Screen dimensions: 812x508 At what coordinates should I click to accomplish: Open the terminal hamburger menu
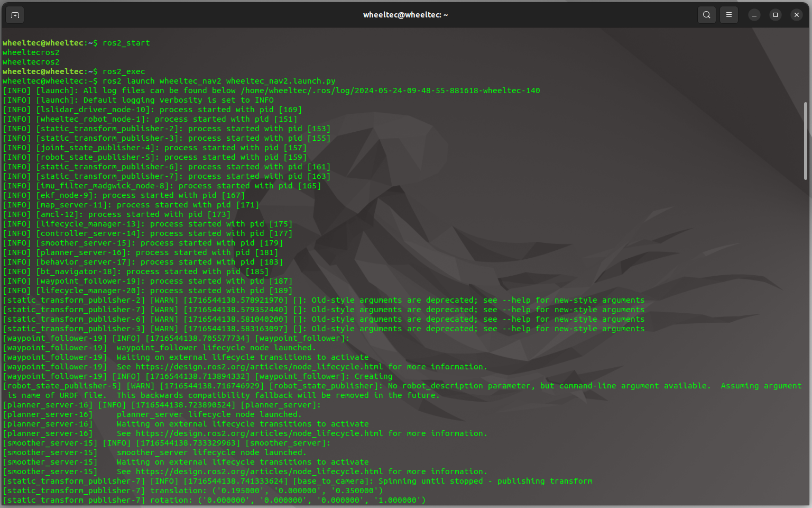(729, 15)
